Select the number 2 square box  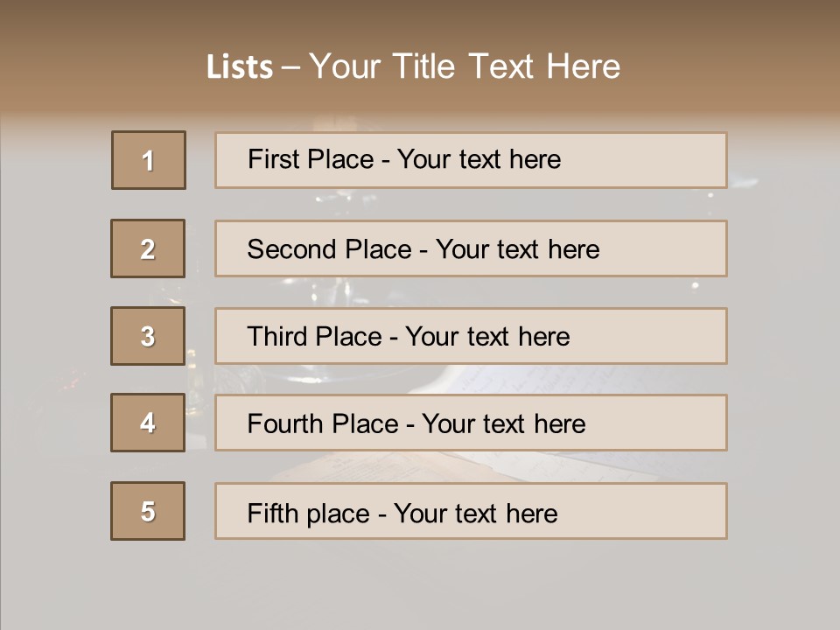pos(148,248)
